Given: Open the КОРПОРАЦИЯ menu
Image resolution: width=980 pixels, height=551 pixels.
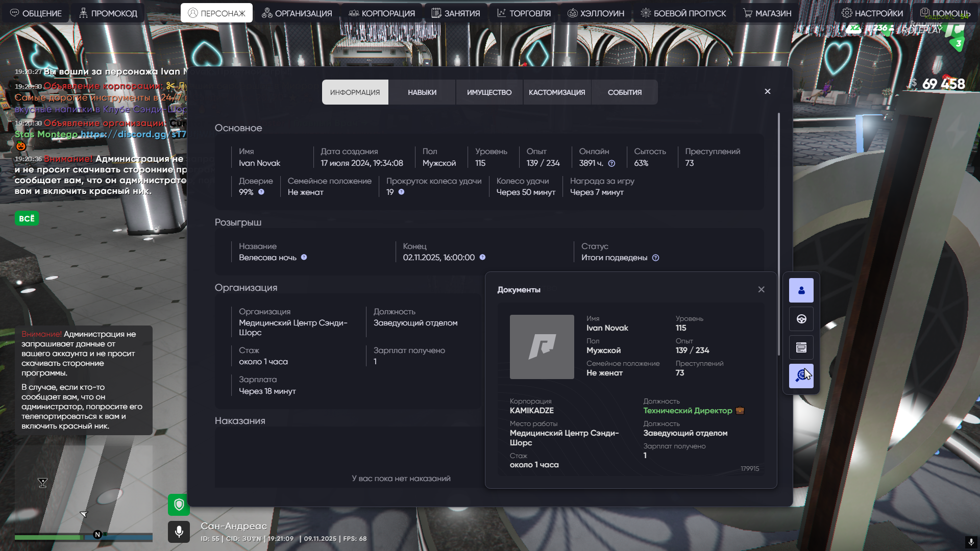Looking at the screenshot, I should click(382, 13).
